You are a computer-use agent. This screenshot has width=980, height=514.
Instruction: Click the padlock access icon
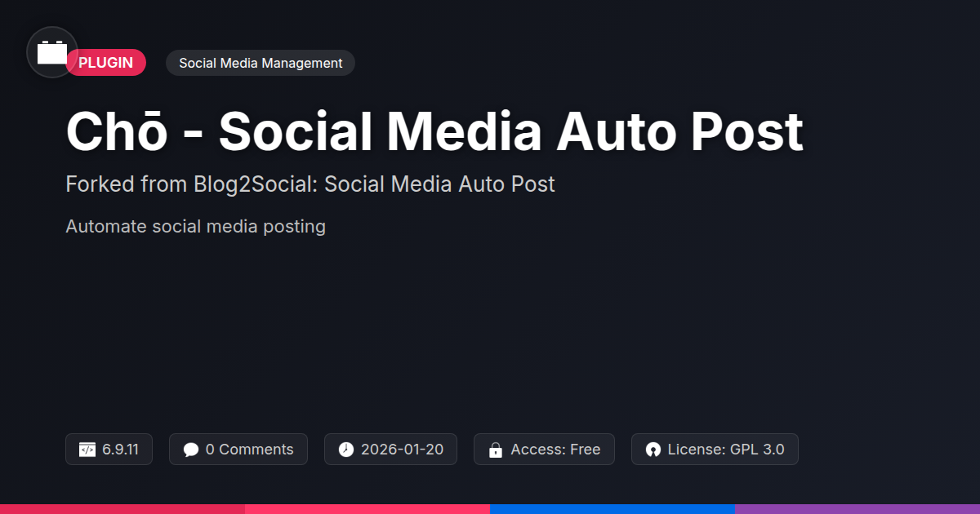(496, 450)
